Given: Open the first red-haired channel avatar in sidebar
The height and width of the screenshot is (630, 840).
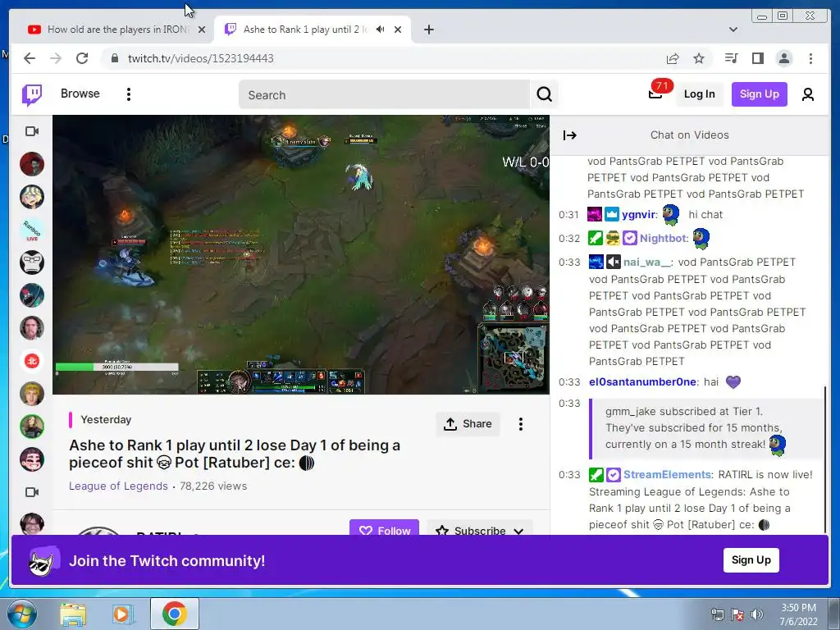Looking at the screenshot, I should (x=32, y=164).
